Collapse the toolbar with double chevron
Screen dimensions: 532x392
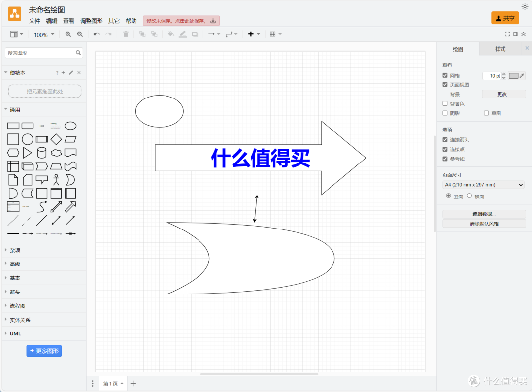coord(524,34)
